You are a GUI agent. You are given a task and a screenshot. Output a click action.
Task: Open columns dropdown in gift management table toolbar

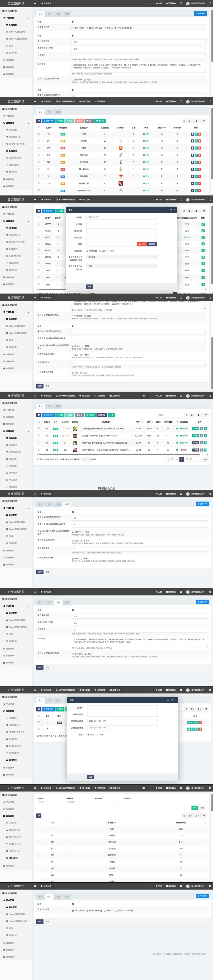click(190, 121)
